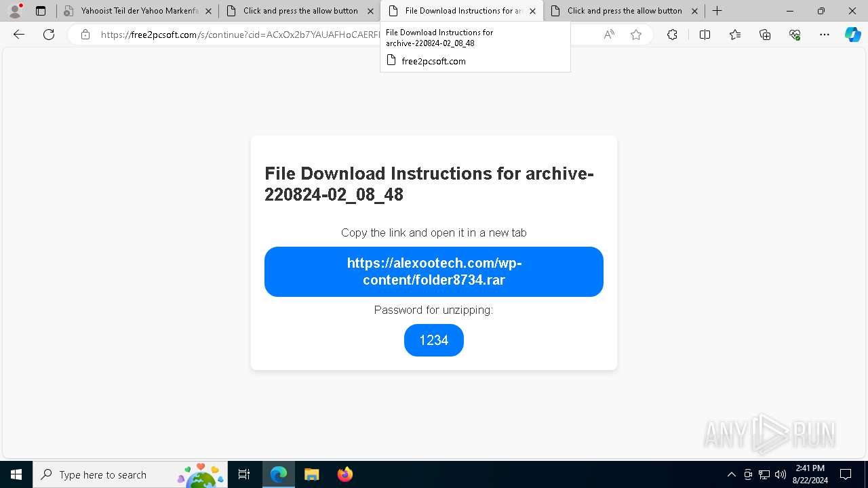Open Settings and more ellipsis menu
868x488 pixels.
click(825, 35)
